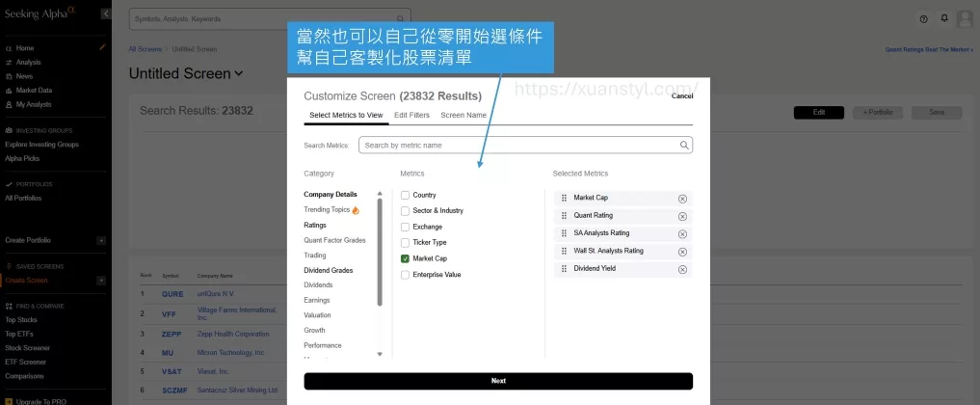Viewport: 980px width, 405px height.
Task: Click the magnifier icon in top search bar
Action: coord(400,18)
